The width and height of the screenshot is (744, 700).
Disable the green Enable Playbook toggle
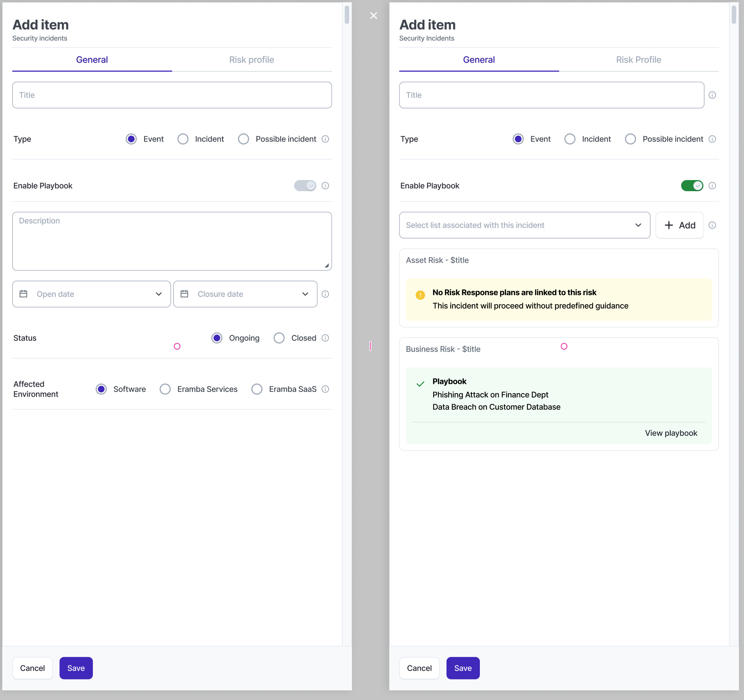click(x=692, y=186)
